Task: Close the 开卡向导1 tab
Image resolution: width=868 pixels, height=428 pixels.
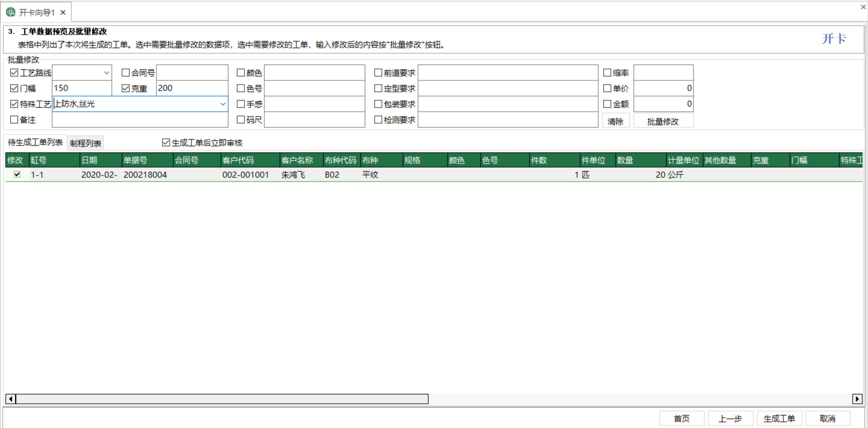Action: (x=63, y=12)
